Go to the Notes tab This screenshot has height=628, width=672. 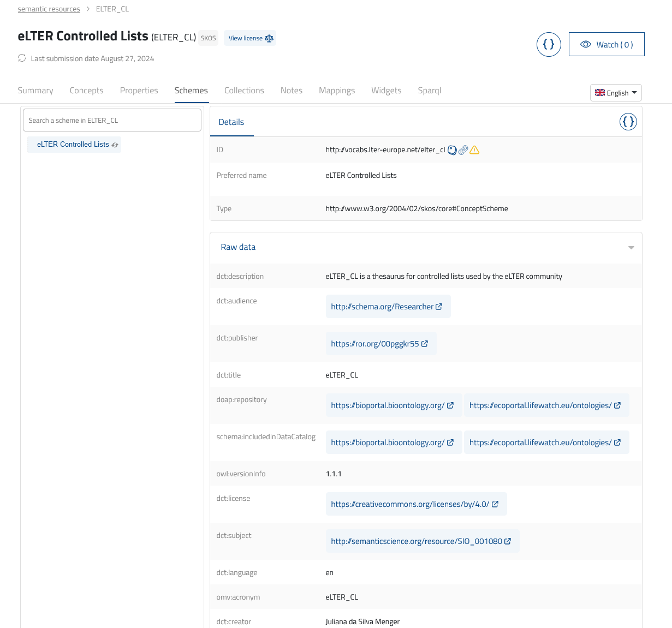292,91
